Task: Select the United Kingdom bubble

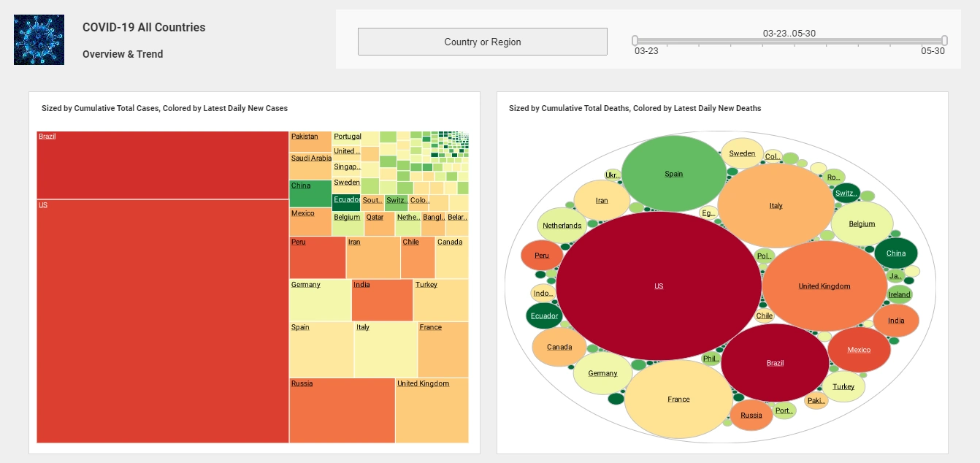Action: click(x=824, y=286)
